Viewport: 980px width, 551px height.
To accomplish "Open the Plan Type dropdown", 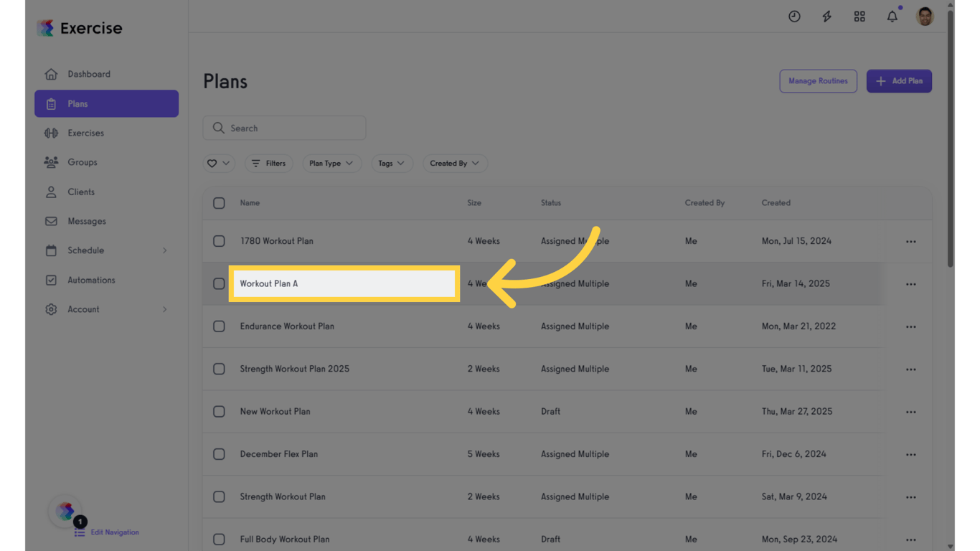I will pos(331,164).
